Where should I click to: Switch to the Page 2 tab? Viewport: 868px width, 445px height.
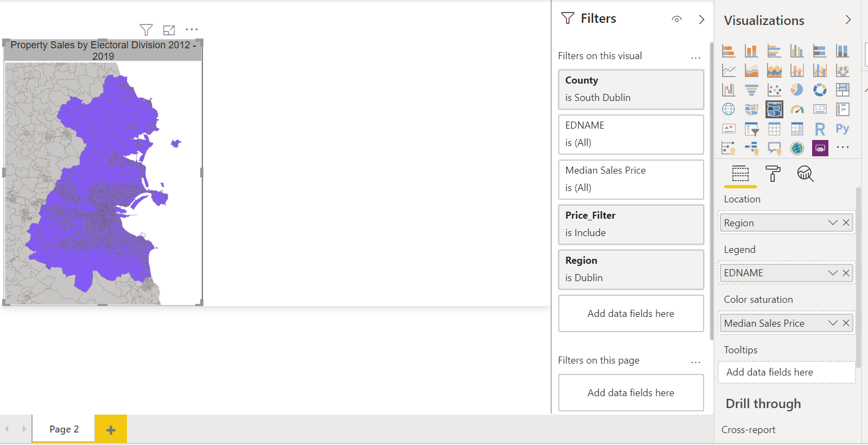[x=64, y=429]
